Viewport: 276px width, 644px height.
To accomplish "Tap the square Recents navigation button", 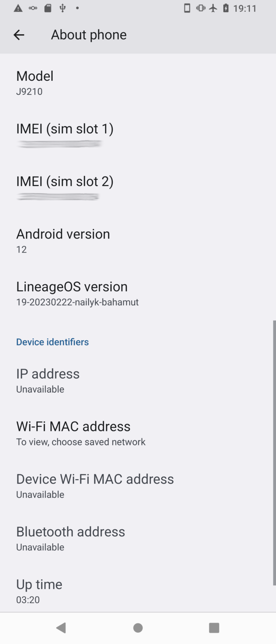I will [x=214, y=628].
